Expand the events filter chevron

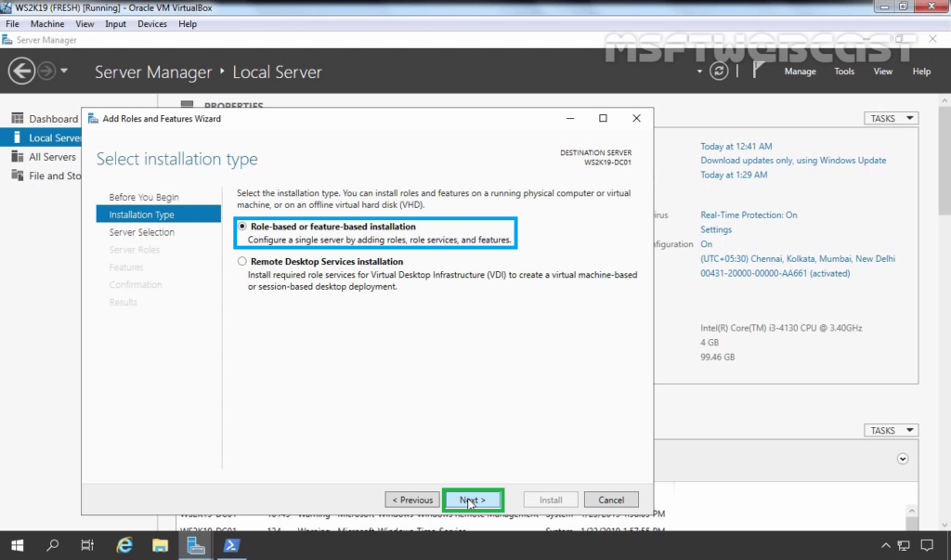903,459
